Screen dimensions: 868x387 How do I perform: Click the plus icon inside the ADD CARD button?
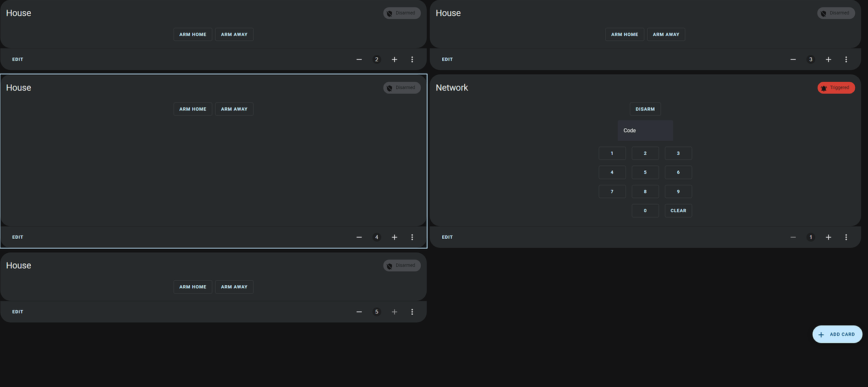[821, 334]
